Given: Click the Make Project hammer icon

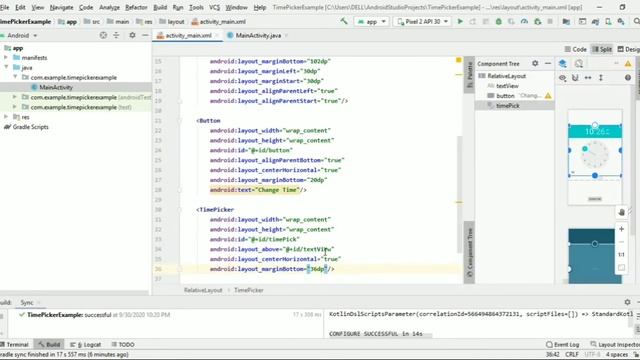Looking at the screenshot, I should [344, 21].
